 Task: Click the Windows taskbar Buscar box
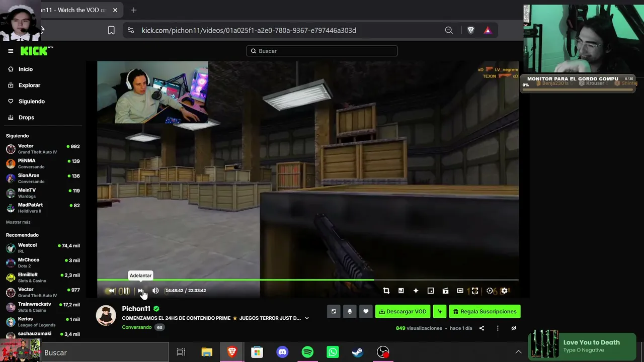[105, 352]
